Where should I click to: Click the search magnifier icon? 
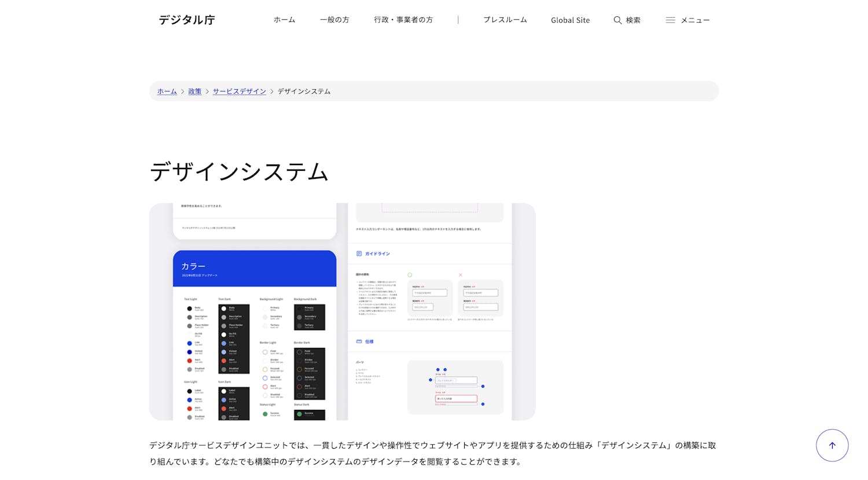pyautogui.click(x=617, y=20)
